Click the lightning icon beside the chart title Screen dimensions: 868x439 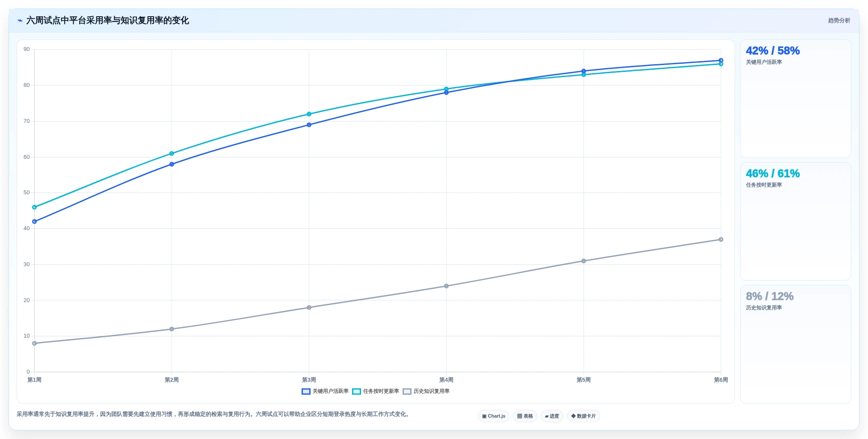click(x=20, y=21)
